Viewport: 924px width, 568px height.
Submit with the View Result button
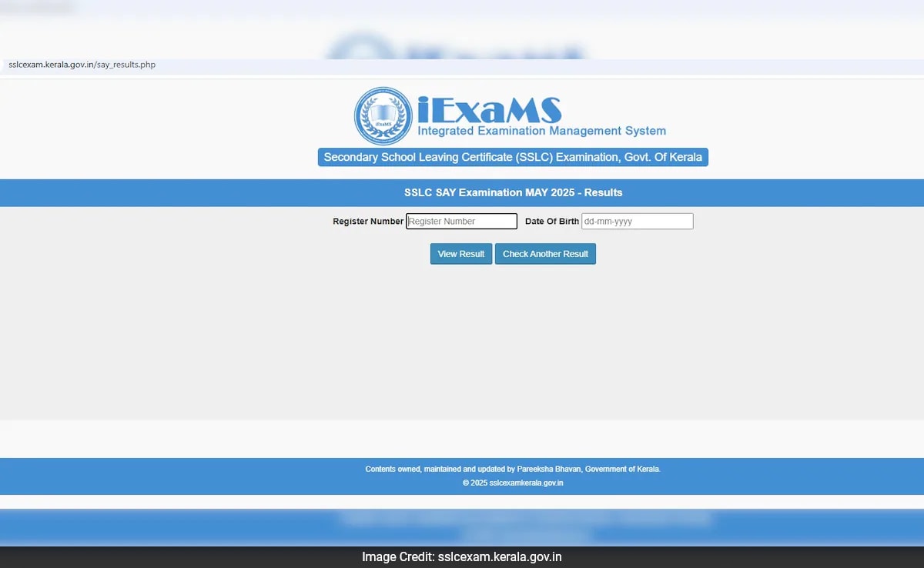click(461, 254)
